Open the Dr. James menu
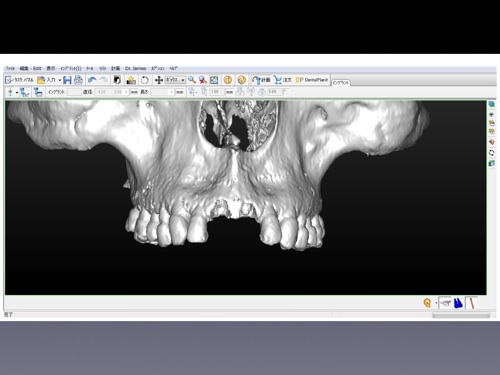This screenshot has width=500, height=375. tap(136, 68)
